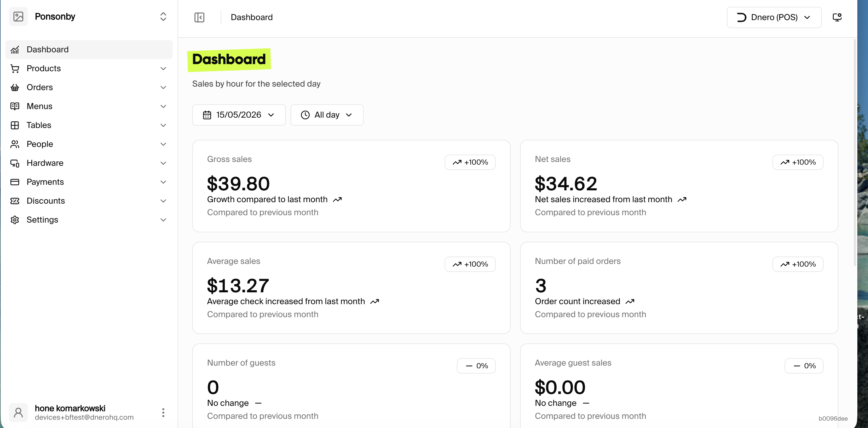Click the user avatar icon for hone komarkowski
The height and width of the screenshot is (428, 868).
(18, 413)
